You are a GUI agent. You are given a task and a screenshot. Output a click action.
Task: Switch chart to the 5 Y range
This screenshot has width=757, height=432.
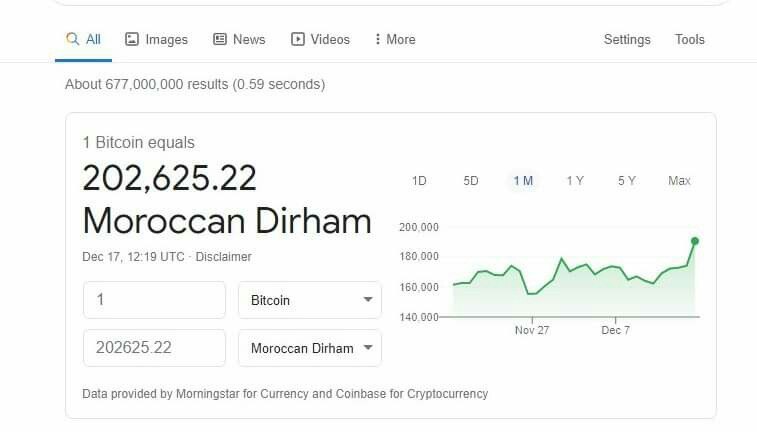(627, 181)
